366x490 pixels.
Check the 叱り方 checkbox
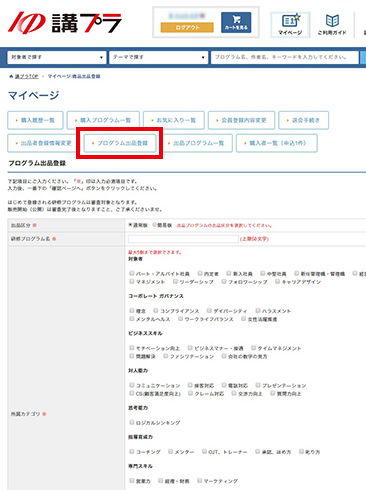point(301,452)
